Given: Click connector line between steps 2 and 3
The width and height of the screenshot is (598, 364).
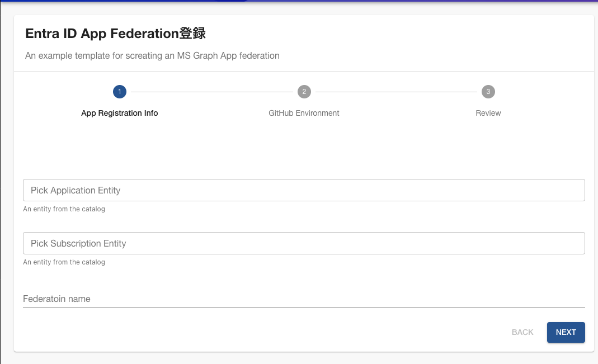Looking at the screenshot, I should pos(396,92).
